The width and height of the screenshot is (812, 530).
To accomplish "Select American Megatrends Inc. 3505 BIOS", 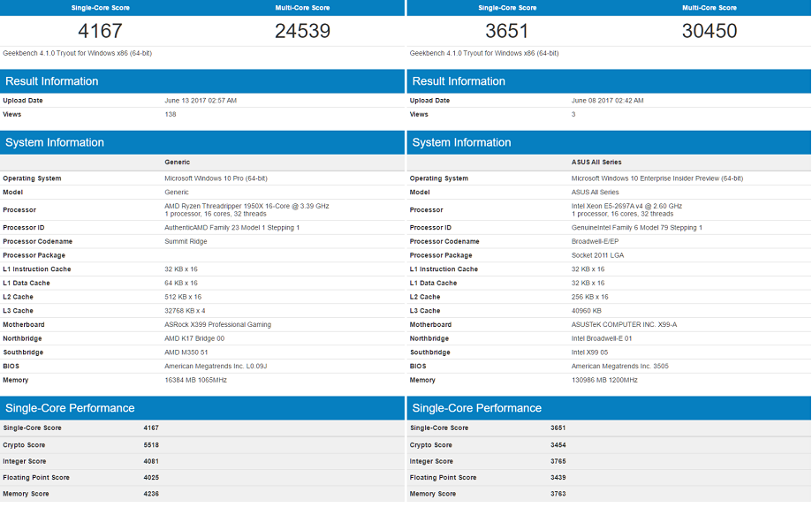I will pyautogui.click(x=620, y=367).
